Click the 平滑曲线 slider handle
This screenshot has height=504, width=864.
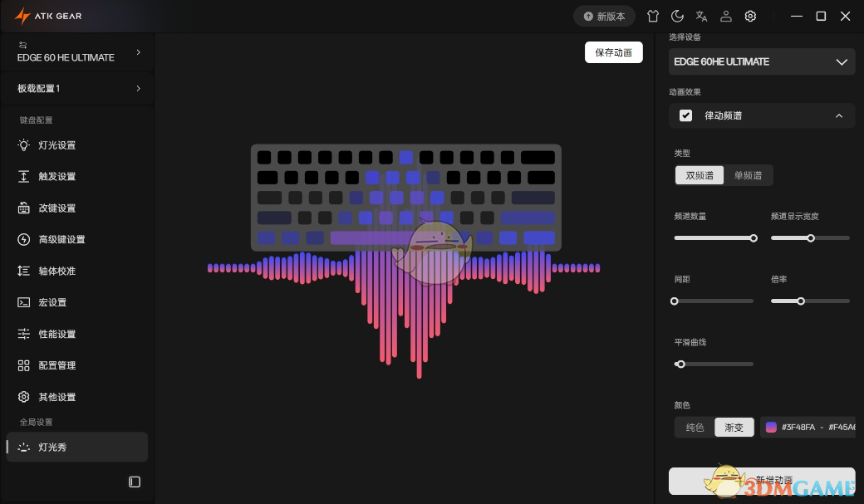(680, 364)
